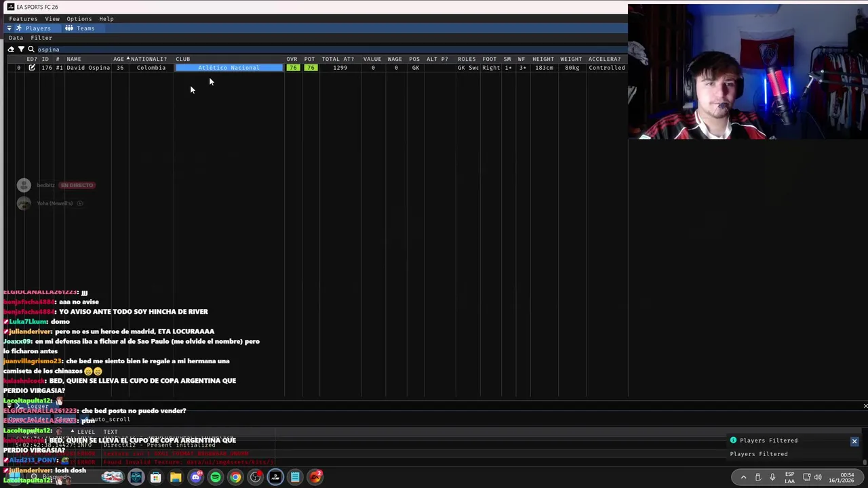Sort by the FOOT column header
Image resolution: width=868 pixels, height=488 pixels.
coord(490,59)
